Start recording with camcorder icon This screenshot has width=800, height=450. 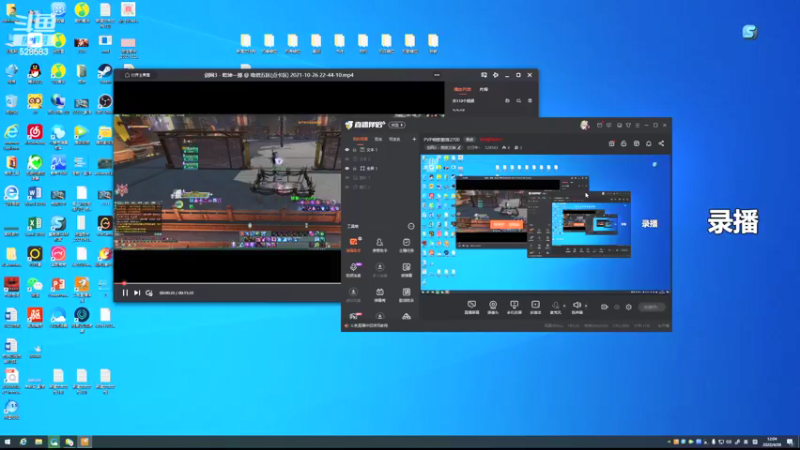(605, 307)
